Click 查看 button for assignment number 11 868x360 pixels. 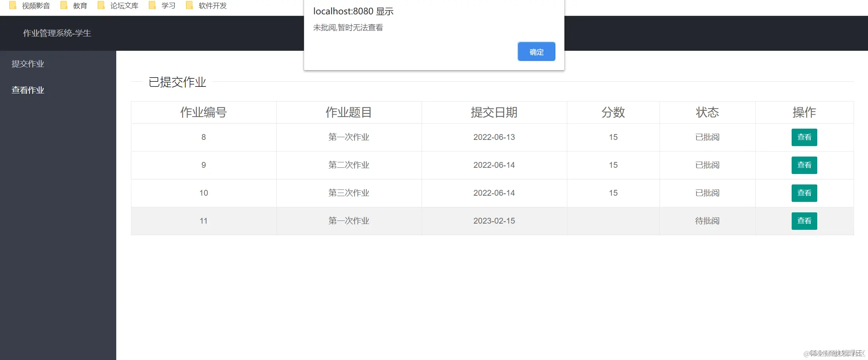coord(804,221)
